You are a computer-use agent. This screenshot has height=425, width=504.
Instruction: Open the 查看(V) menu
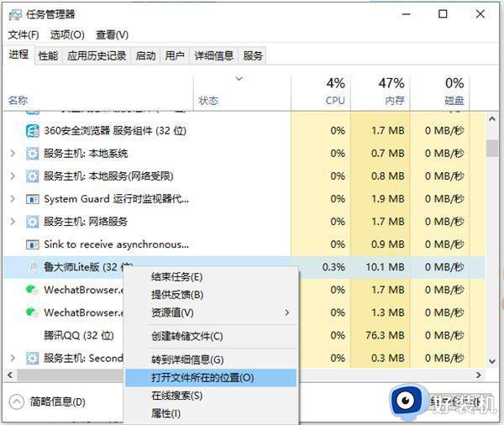click(x=113, y=34)
